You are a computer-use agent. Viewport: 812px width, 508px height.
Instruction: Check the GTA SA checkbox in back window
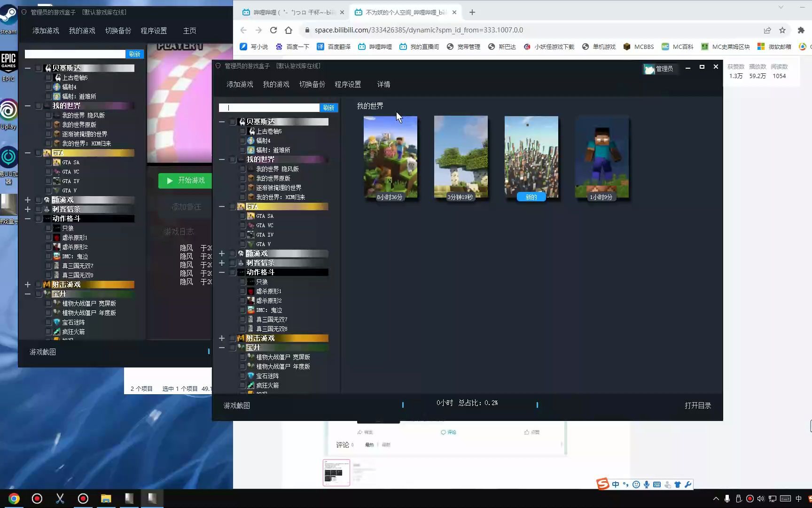click(x=48, y=162)
